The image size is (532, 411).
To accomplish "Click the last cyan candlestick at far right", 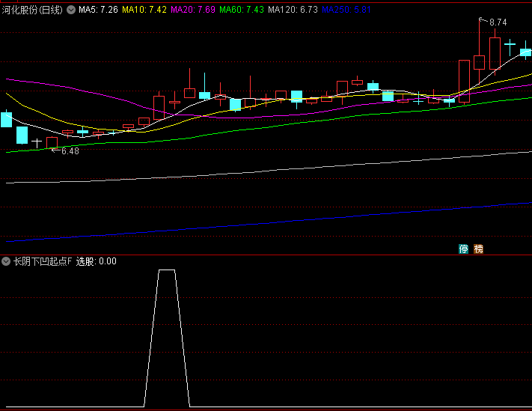I will pyautogui.click(x=527, y=52).
